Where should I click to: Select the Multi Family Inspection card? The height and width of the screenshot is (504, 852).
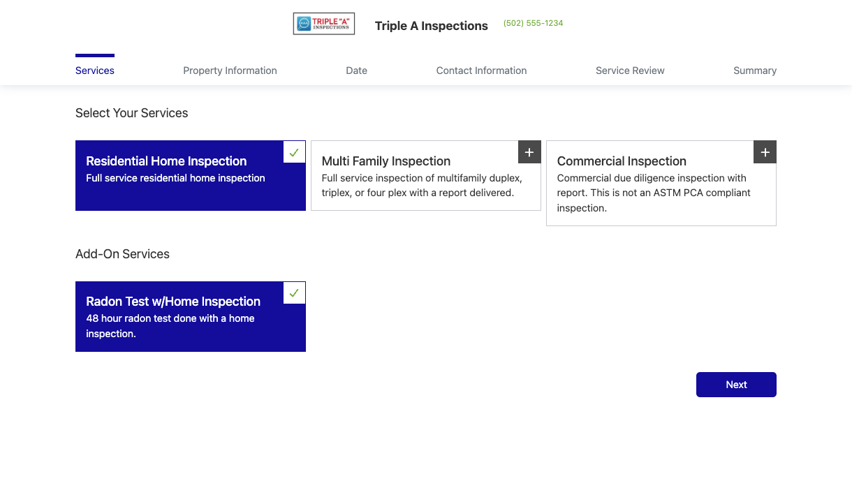tap(426, 176)
